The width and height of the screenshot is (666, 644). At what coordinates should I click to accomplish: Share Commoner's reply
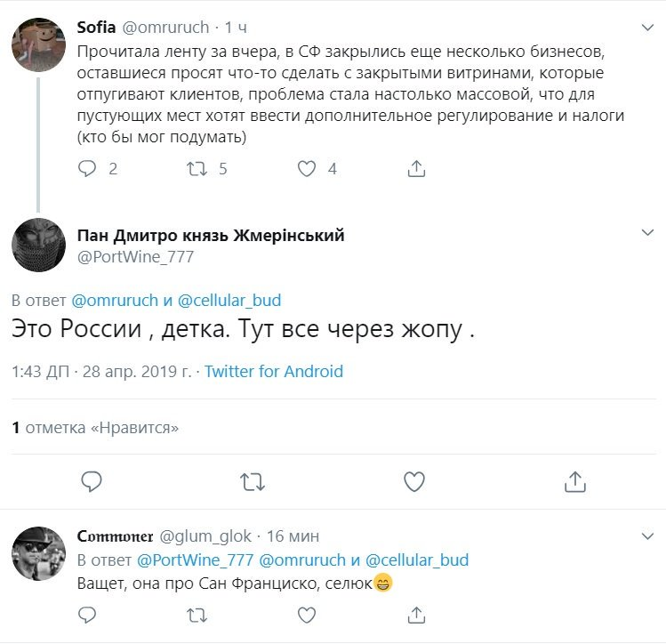click(x=415, y=615)
